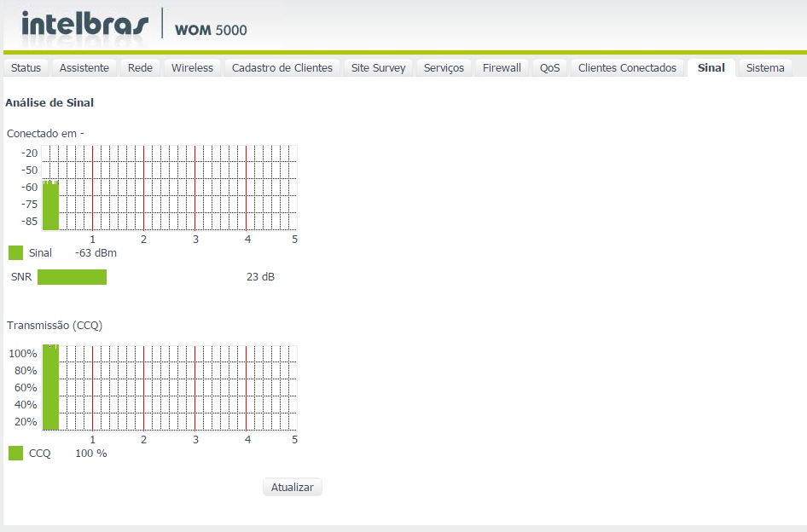Click the -63 dBm signal value

point(96,253)
